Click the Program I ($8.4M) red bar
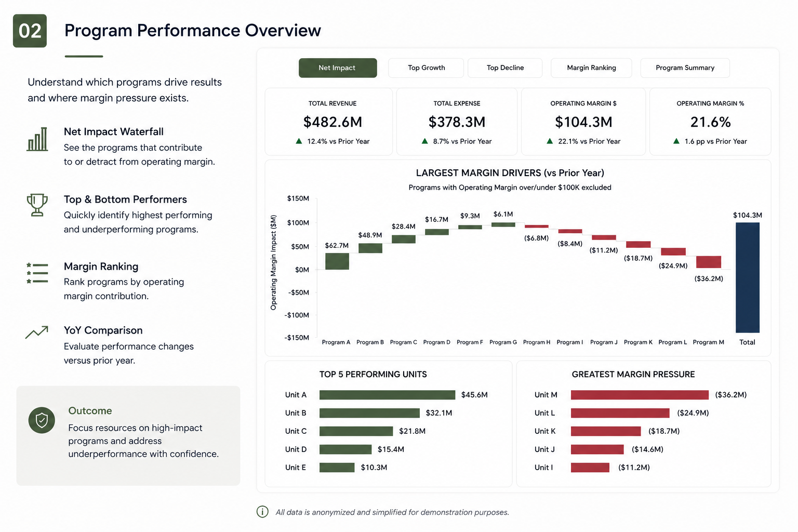 (570, 231)
